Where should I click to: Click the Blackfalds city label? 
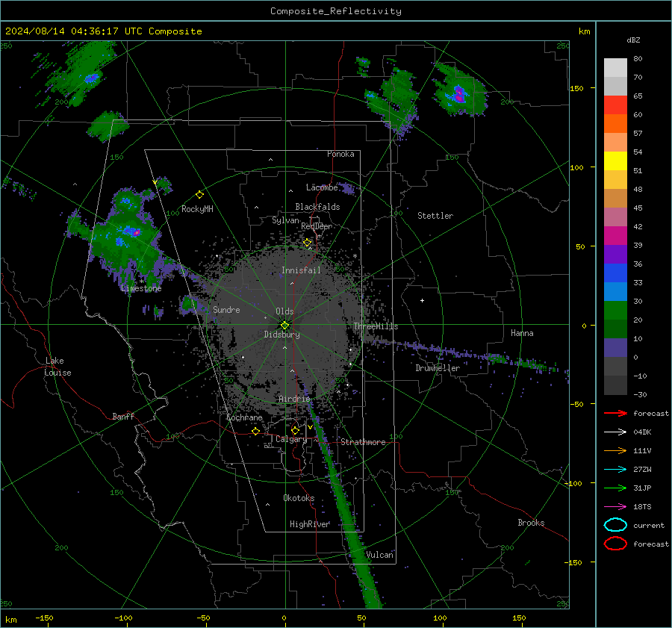click(x=317, y=207)
